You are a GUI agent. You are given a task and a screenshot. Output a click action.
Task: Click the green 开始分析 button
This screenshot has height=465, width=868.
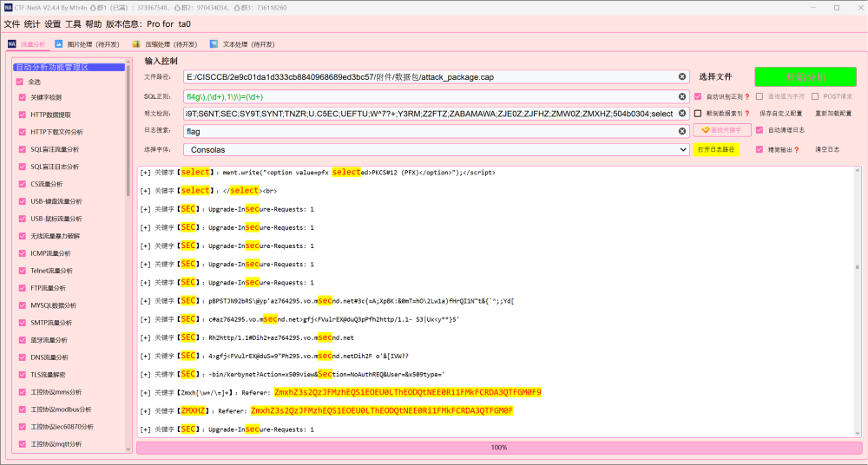806,77
